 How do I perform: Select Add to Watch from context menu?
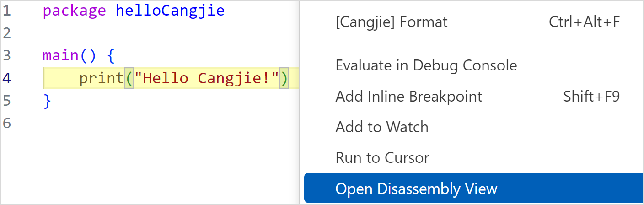click(x=381, y=127)
